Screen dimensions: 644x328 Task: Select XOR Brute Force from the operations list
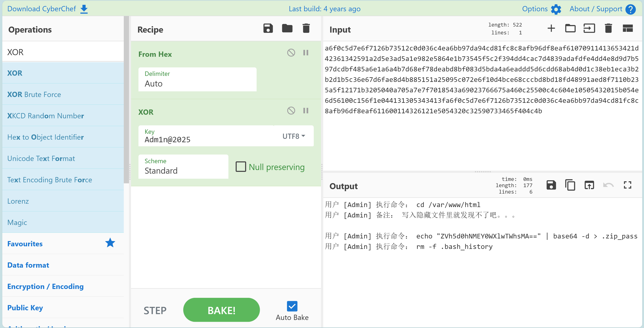click(34, 94)
